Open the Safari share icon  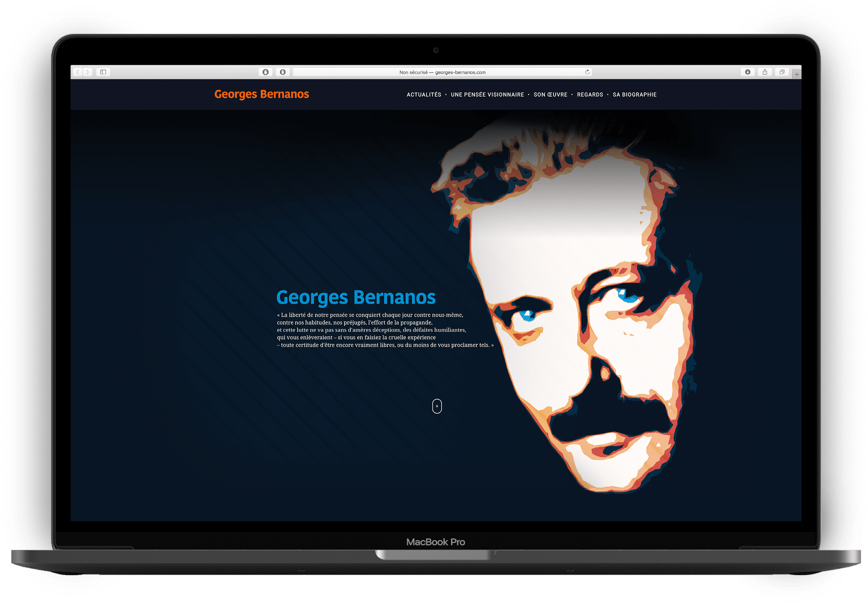click(x=765, y=72)
